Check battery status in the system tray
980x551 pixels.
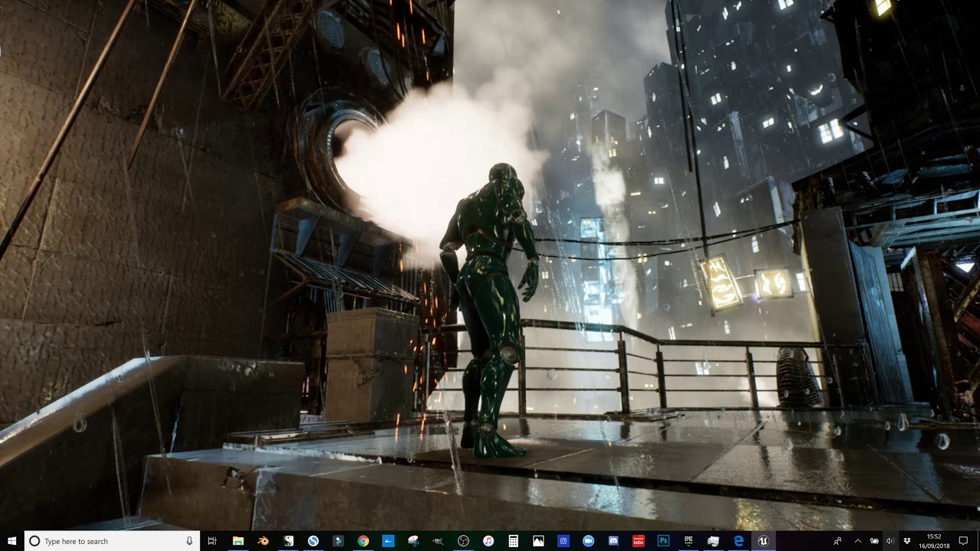point(874,541)
